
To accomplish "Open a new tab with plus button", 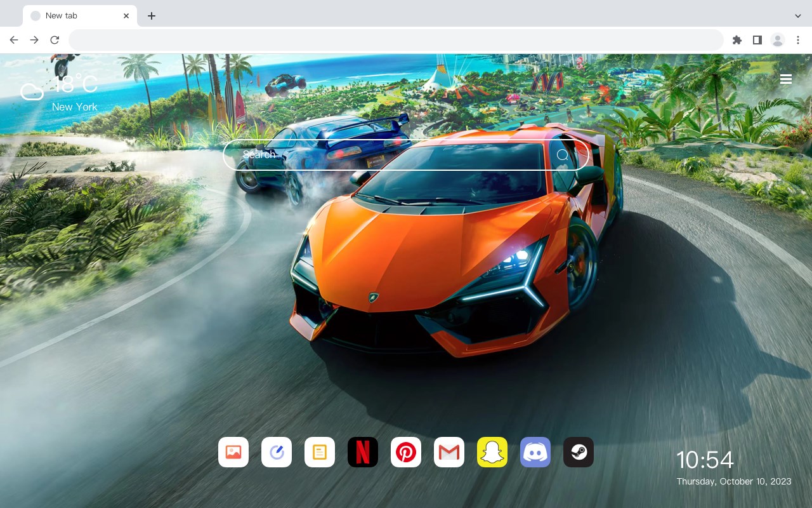I will coord(151,16).
